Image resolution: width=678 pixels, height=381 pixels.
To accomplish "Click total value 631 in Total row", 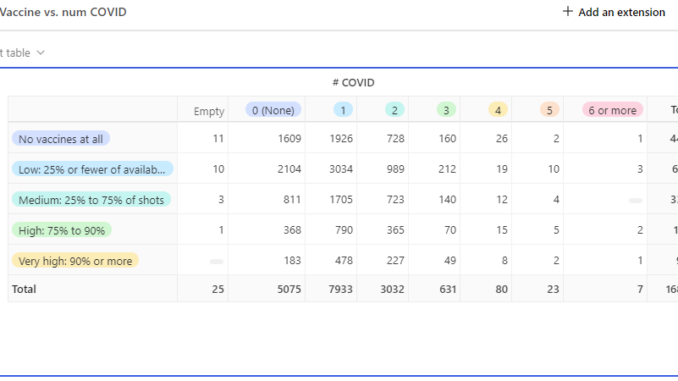I will tap(448, 289).
